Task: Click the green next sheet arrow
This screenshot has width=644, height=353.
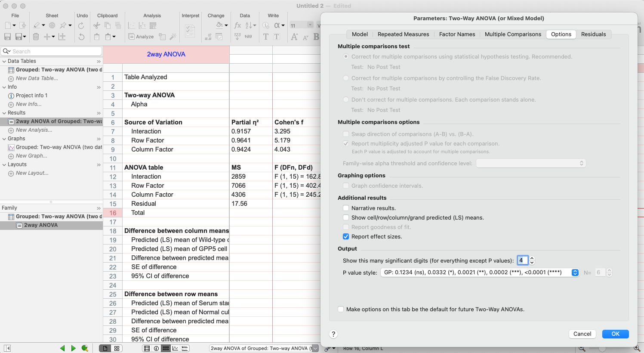Action: 74,348
